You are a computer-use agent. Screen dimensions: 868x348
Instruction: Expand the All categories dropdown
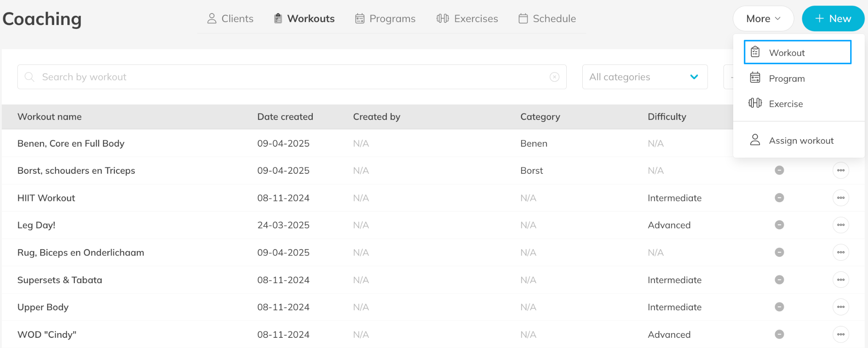(645, 77)
